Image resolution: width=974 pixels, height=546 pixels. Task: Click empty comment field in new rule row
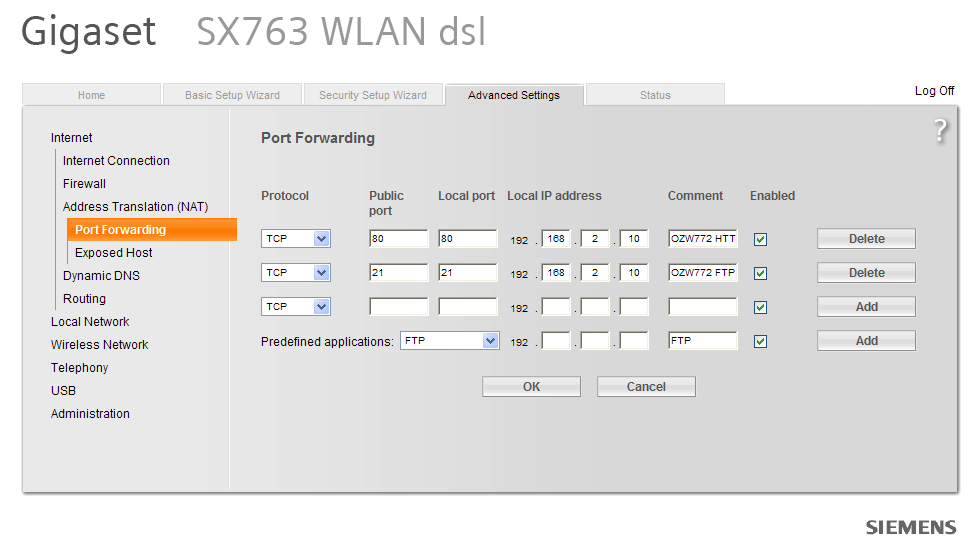point(703,307)
